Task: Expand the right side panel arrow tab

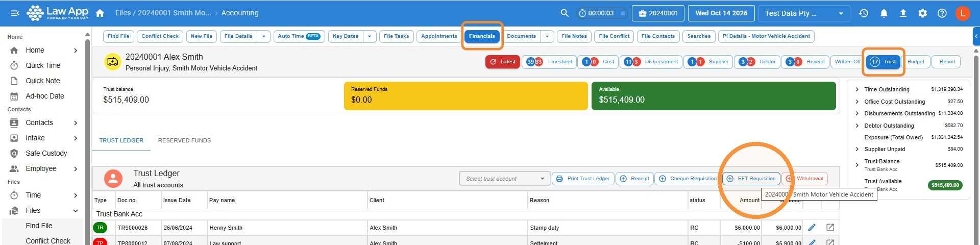Action: [976, 36]
